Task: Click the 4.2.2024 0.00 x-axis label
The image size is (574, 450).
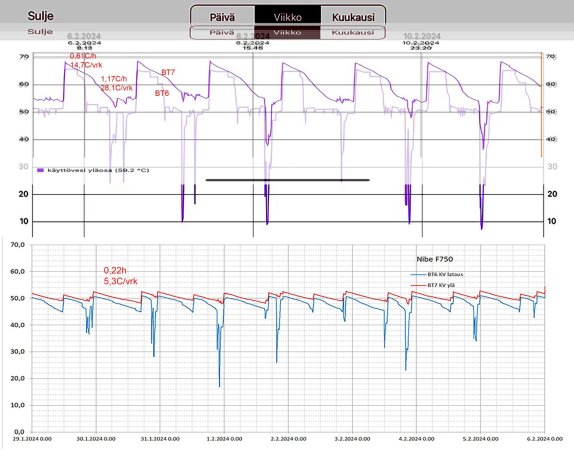Action: [417, 439]
